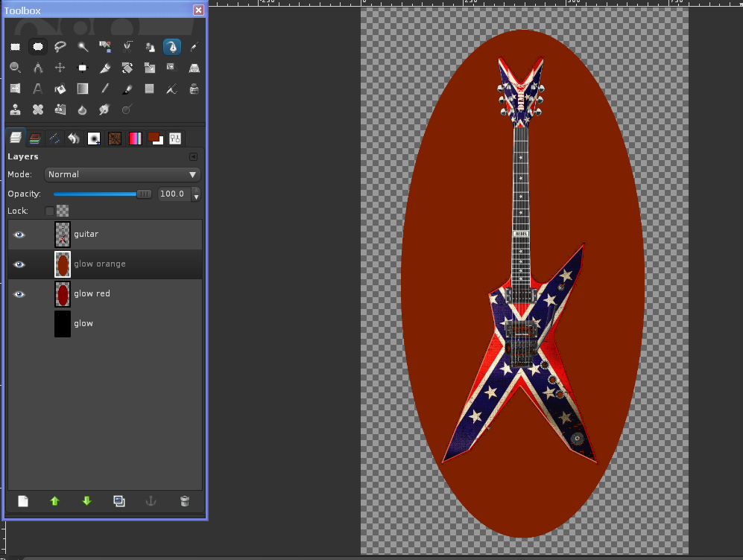This screenshot has width=743, height=560.
Task: Toggle visibility of glow red layer
Action: point(19,294)
